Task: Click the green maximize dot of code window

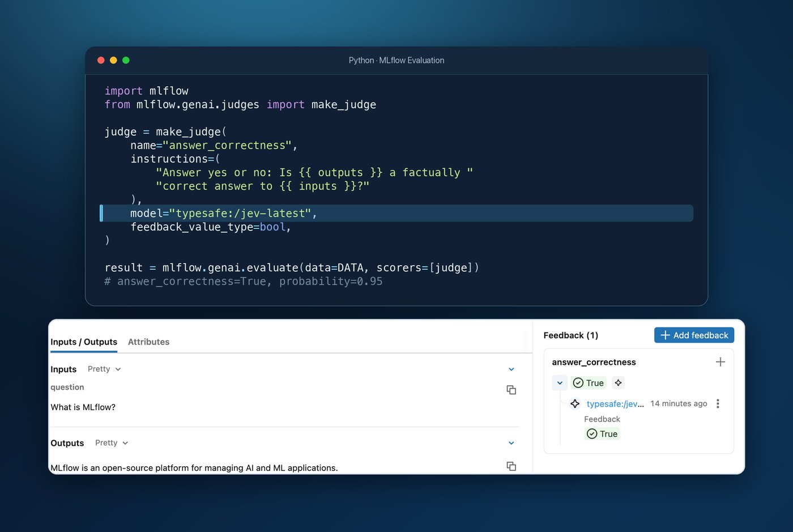Action: pyautogui.click(x=126, y=60)
